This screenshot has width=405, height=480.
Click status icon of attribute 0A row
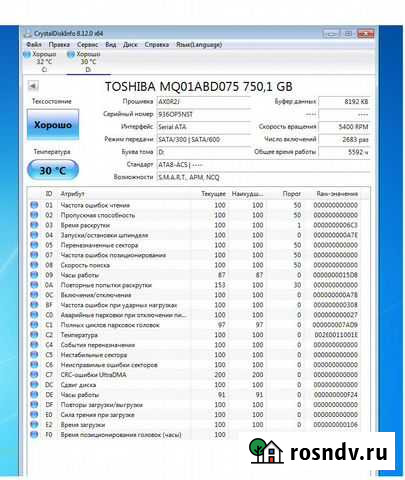point(34,285)
